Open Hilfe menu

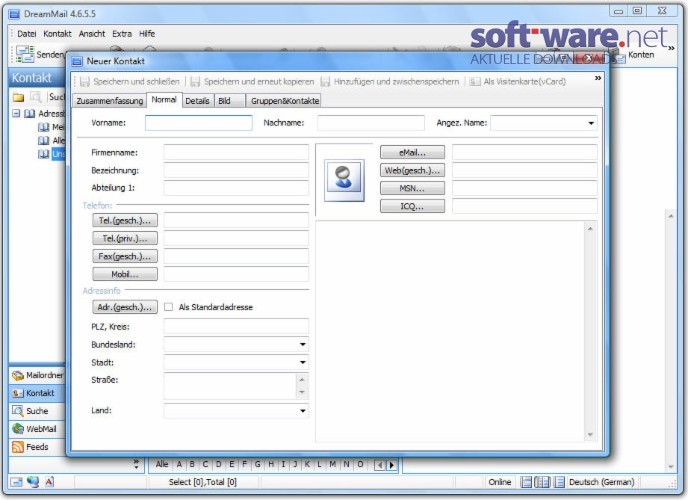tap(147, 34)
